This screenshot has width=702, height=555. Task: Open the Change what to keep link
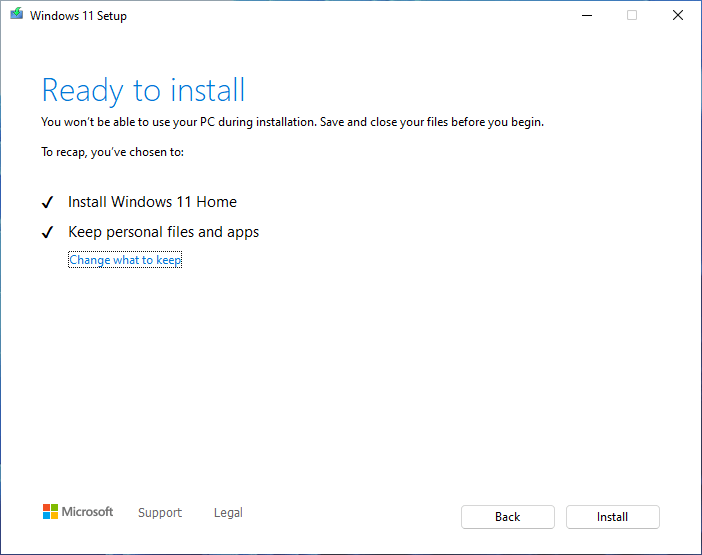coord(125,260)
